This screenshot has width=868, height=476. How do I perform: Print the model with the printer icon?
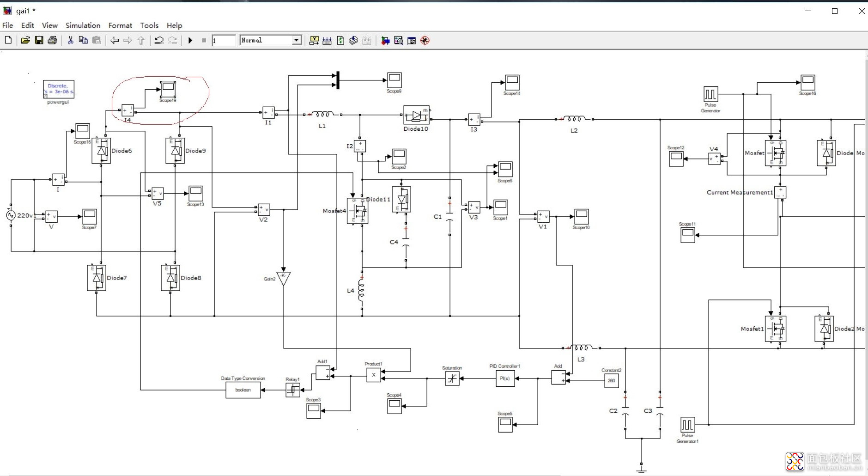click(53, 40)
